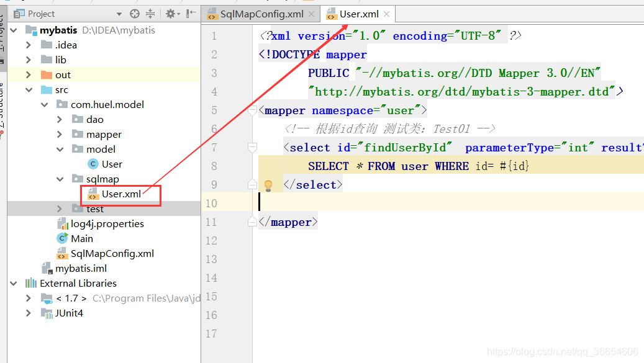Open the Project view dropdown

119,14
